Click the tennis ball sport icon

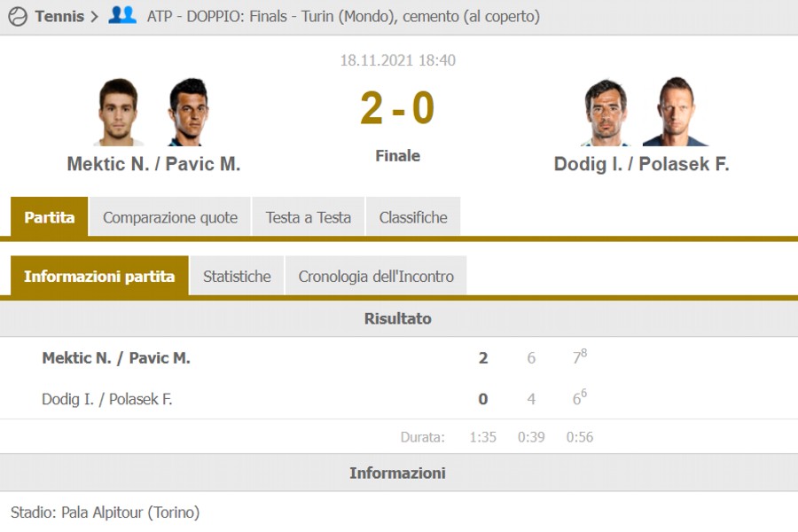pos(18,16)
